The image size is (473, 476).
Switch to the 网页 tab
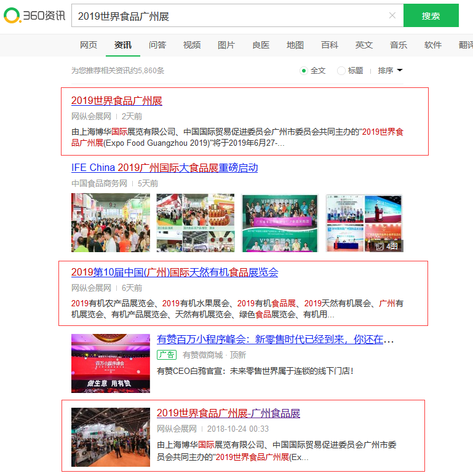click(89, 45)
